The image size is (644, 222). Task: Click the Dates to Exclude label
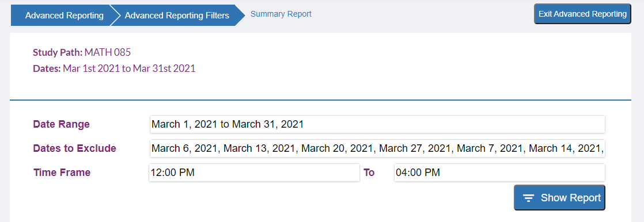pos(74,148)
